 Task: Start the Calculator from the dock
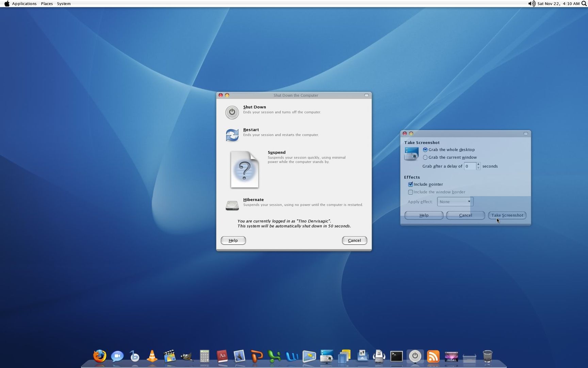(x=204, y=356)
